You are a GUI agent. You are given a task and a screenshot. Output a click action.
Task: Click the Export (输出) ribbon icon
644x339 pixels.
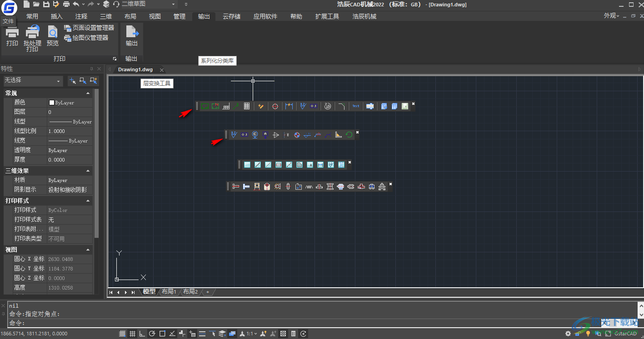point(132,36)
